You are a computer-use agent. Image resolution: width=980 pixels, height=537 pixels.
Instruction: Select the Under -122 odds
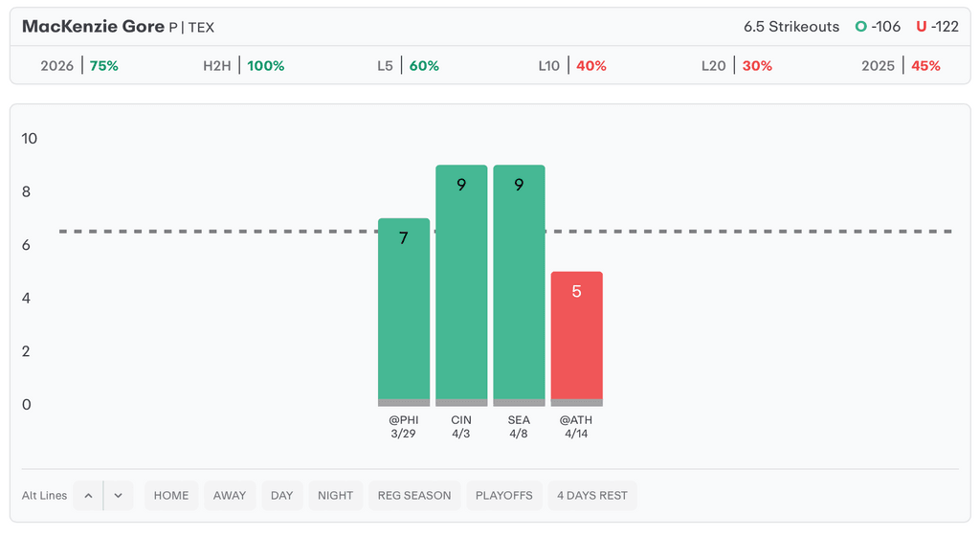coord(937,27)
